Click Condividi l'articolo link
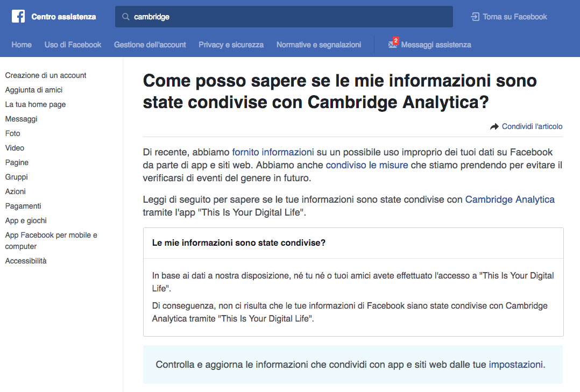 pos(532,126)
